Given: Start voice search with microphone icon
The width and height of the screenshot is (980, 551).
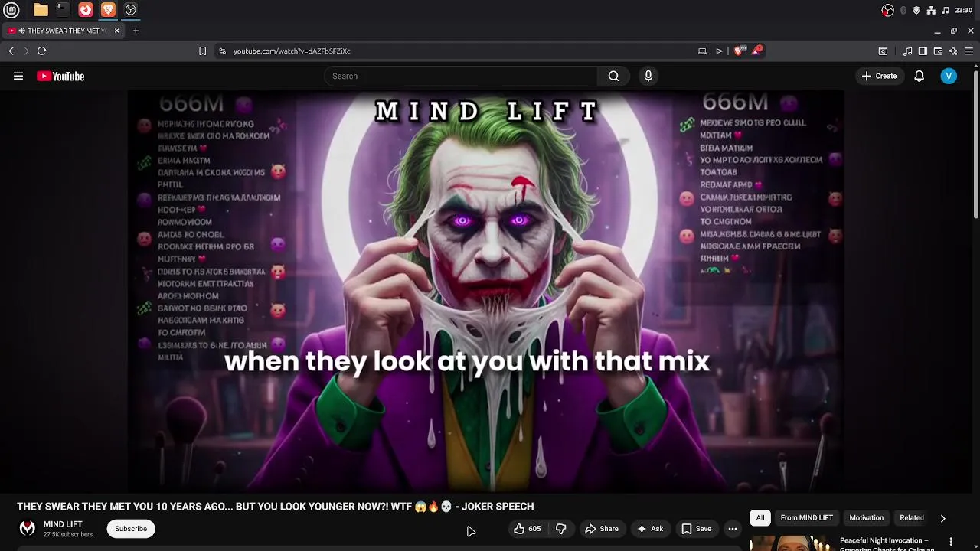Looking at the screenshot, I should click(x=648, y=76).
